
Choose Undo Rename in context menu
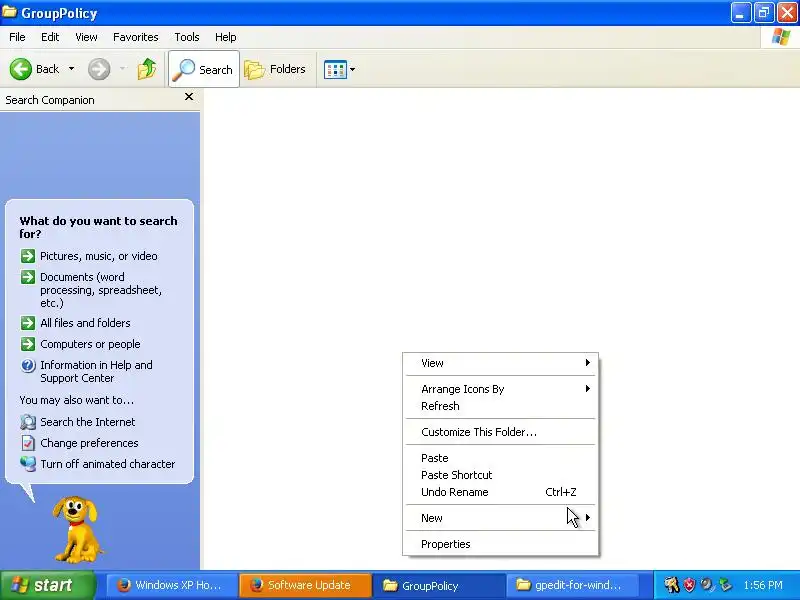click(x=500, y=492)
